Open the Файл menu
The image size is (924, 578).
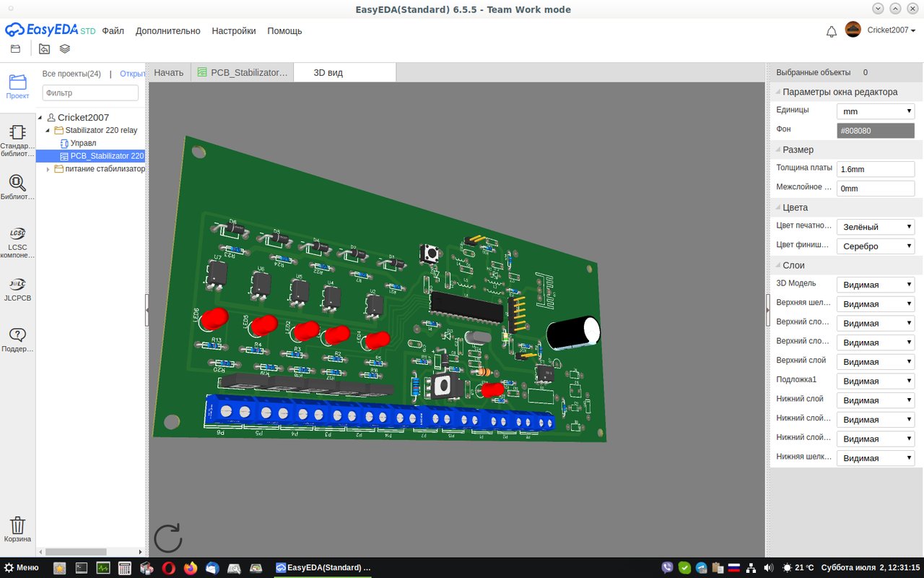click(x=113, y=31)
